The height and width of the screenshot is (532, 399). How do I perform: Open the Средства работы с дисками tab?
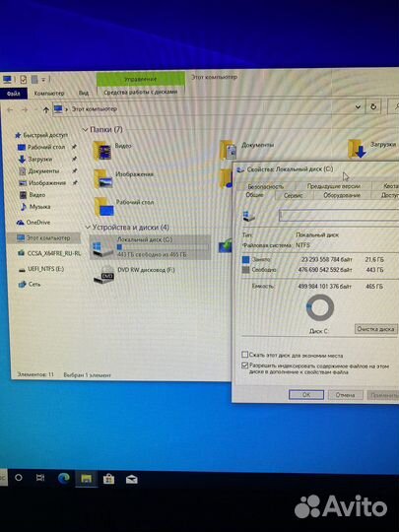click(141, 92)
